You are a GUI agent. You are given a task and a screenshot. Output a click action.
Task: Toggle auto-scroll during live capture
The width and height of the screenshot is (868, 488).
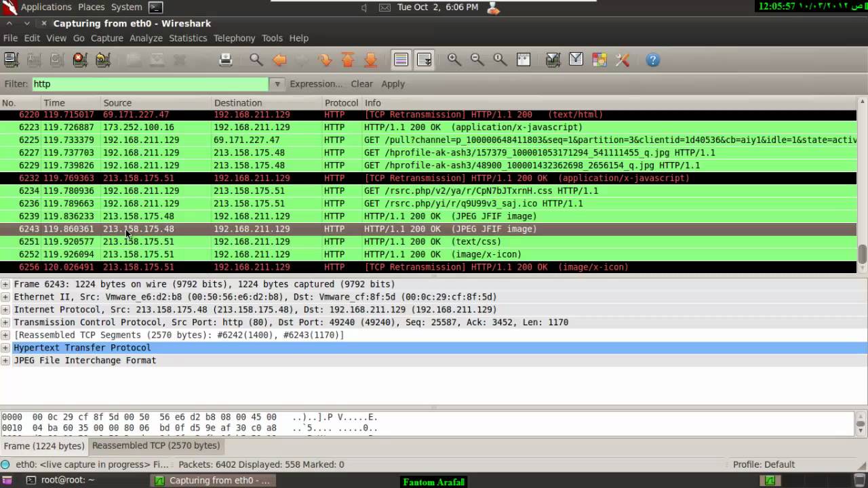[425, 60]
